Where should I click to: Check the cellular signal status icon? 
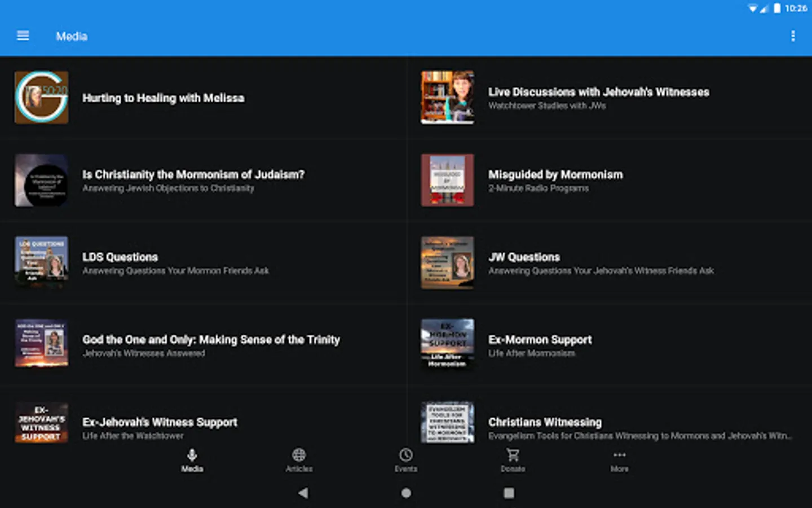tap(765, 8)
